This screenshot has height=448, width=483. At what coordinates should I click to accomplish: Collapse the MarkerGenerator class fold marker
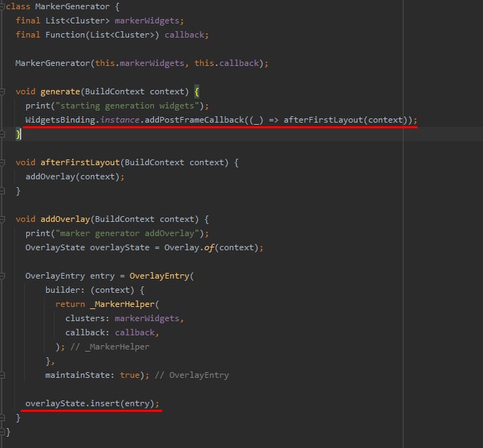(x=2, y=6)
